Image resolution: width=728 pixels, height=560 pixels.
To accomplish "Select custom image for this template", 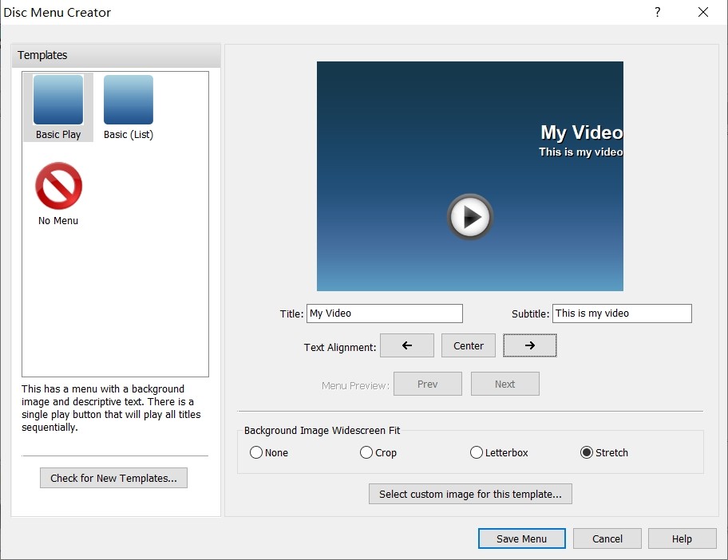I will tap(469, 493).
